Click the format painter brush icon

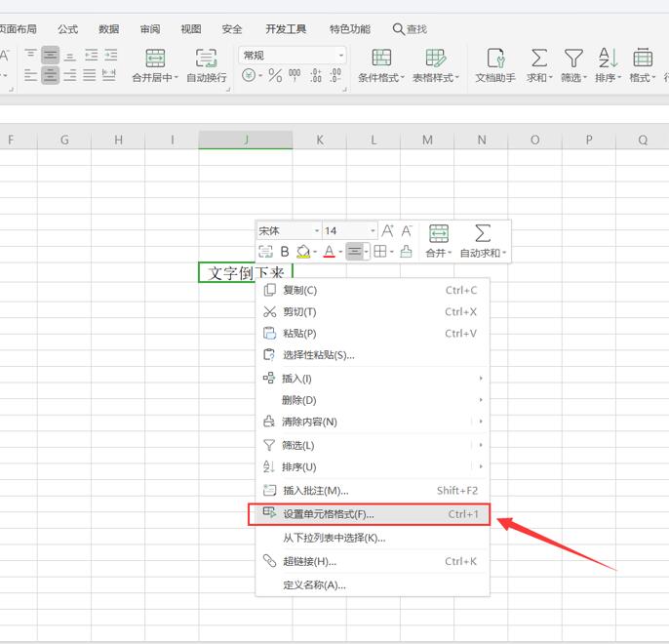406,252
